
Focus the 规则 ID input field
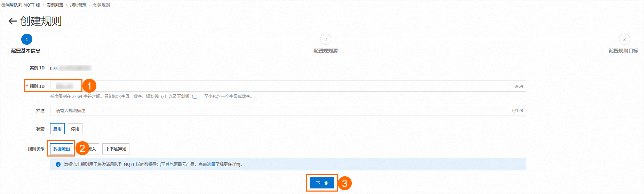[288, 86]
